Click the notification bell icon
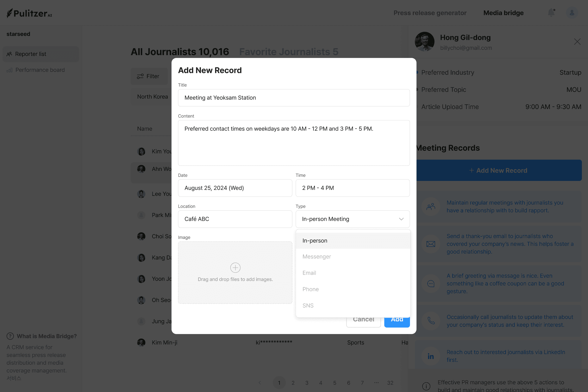Viewport: 588px width, 392px height. pos(551,13)
